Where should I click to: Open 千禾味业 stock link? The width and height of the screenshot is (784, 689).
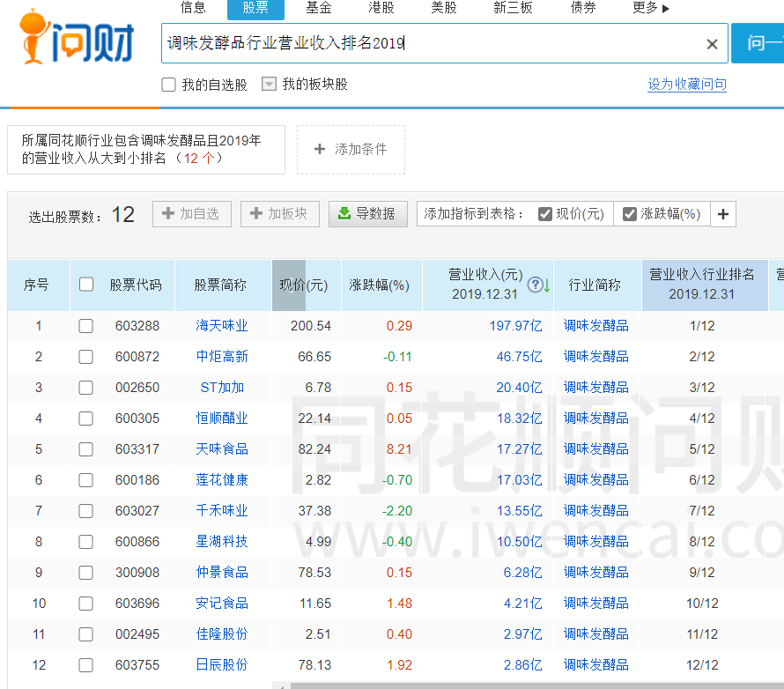click(x=221, y=511)
